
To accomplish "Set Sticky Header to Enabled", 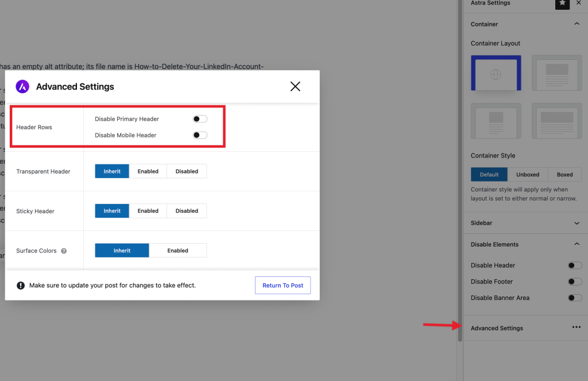I will coord(148,211).
